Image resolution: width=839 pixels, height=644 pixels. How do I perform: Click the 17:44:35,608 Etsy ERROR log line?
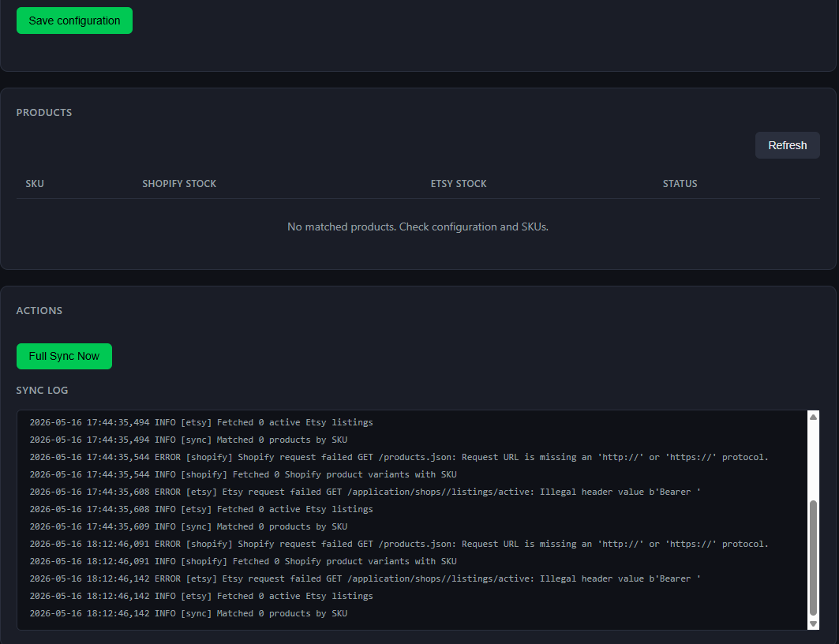click(365, 492)
